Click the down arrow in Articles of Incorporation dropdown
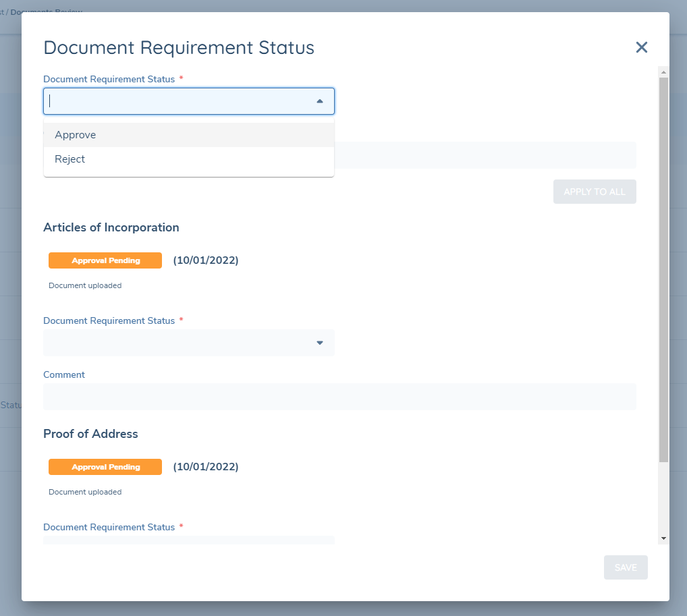The width and height of the screenshot is (687, 616). [x=320, y=343]
